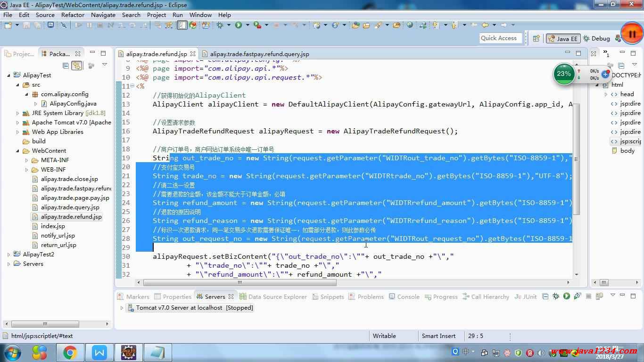Click Start server in profile mode icon
This screenshot has width=644, height=362.
pos(578,296)
